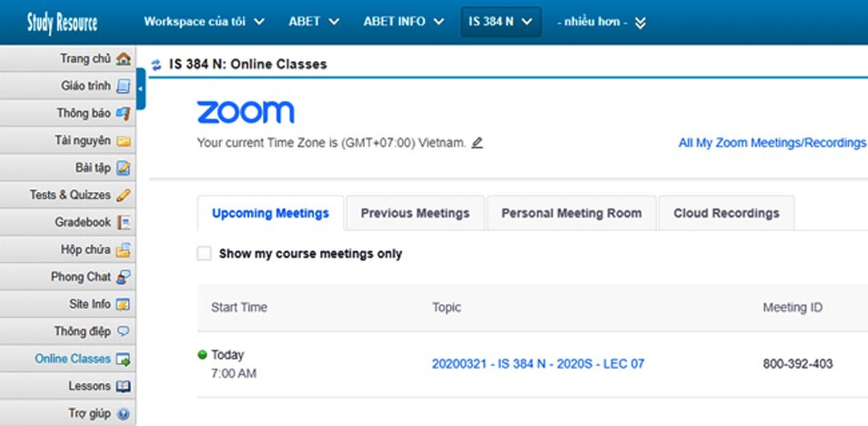Click the Gradebook icon in sidebar
This screenshot has height=426, width=868.
pos(124,222)
